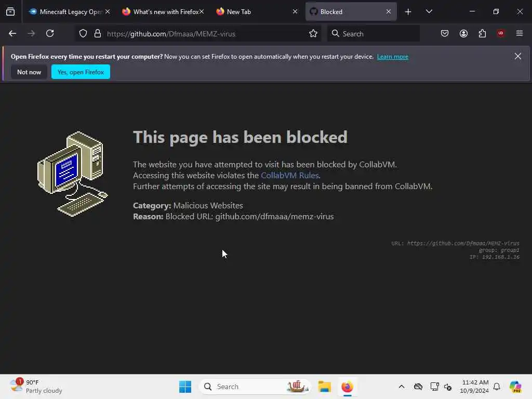Close the Blocked tab
Viewport: 532px width, 399px height.
(389, 12)
